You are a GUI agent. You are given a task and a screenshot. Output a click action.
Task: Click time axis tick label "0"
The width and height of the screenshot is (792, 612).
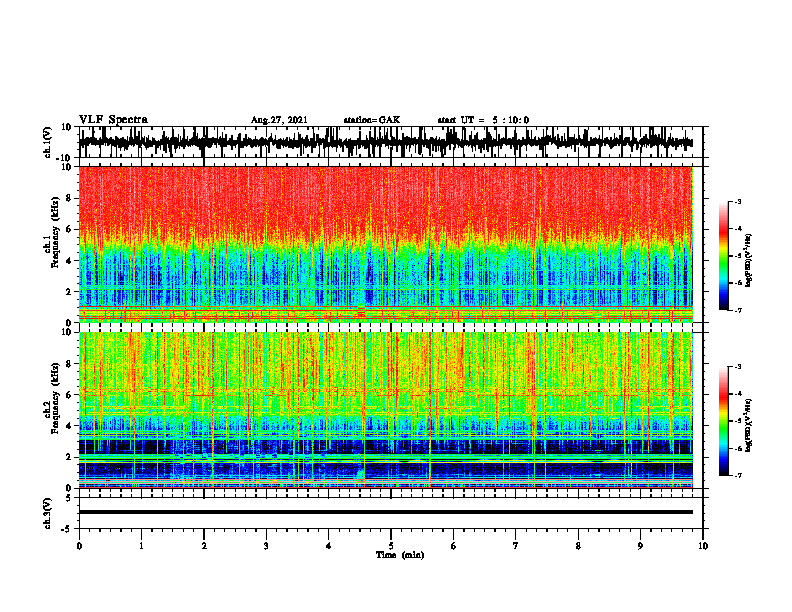click(79, 546)
